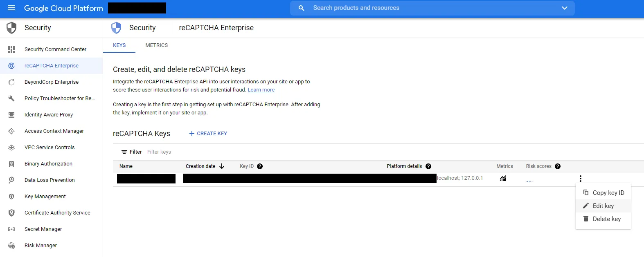This screenshot has width=644, height=257.
Task: Focus the Search products and resources field
Action: pyautogui.click(x=432, y=8)
